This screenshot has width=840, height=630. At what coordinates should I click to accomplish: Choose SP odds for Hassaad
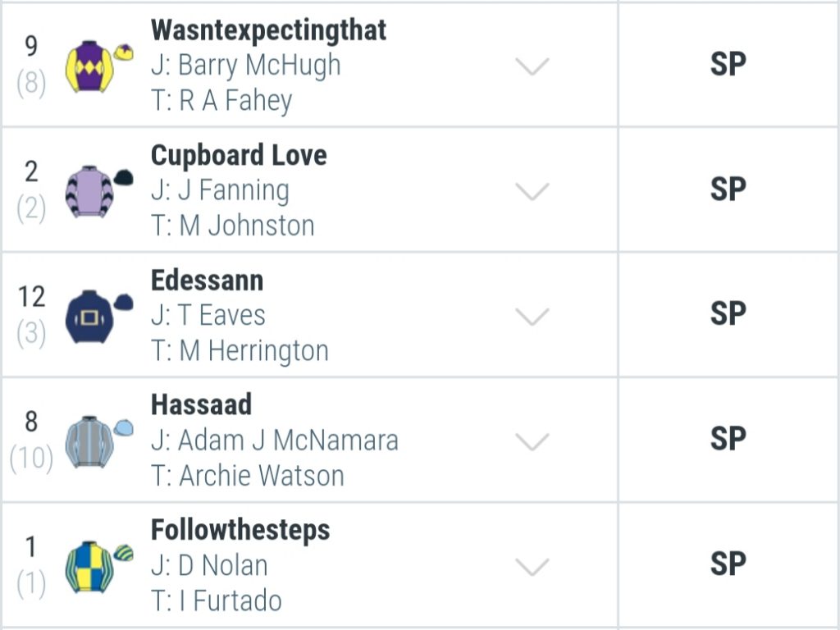coord(728,440)
